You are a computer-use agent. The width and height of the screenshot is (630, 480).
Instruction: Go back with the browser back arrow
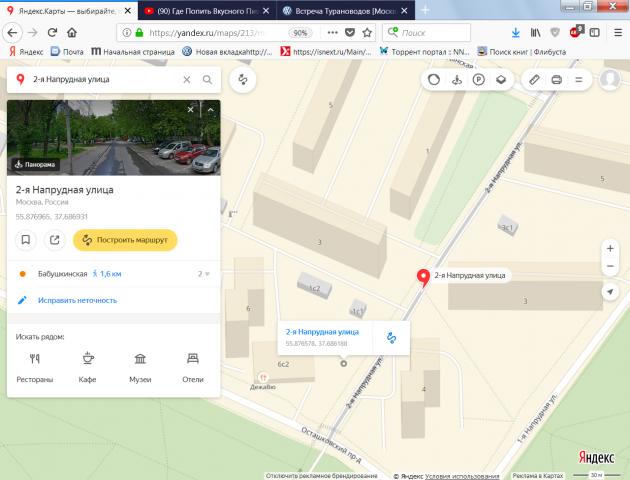click(12, 33)
